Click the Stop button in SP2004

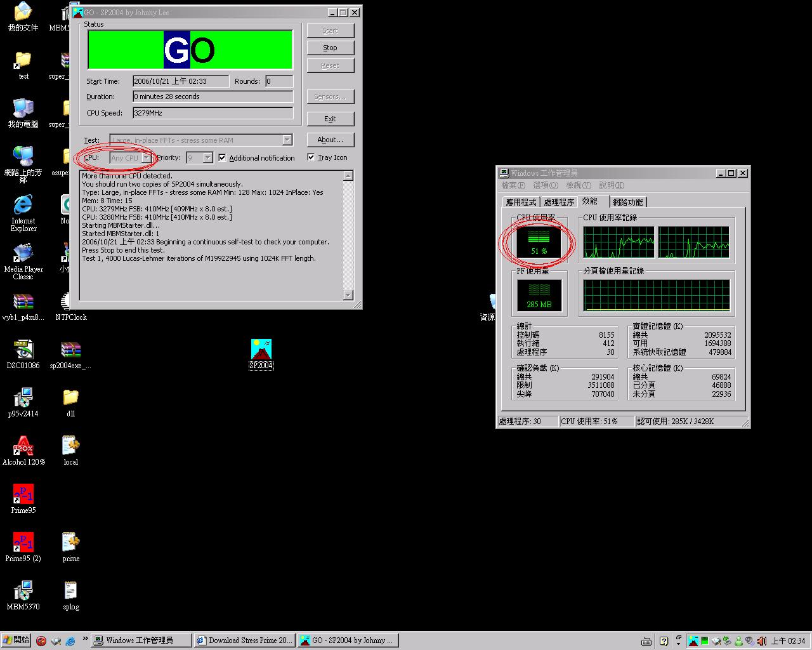(x=330, y=48)
